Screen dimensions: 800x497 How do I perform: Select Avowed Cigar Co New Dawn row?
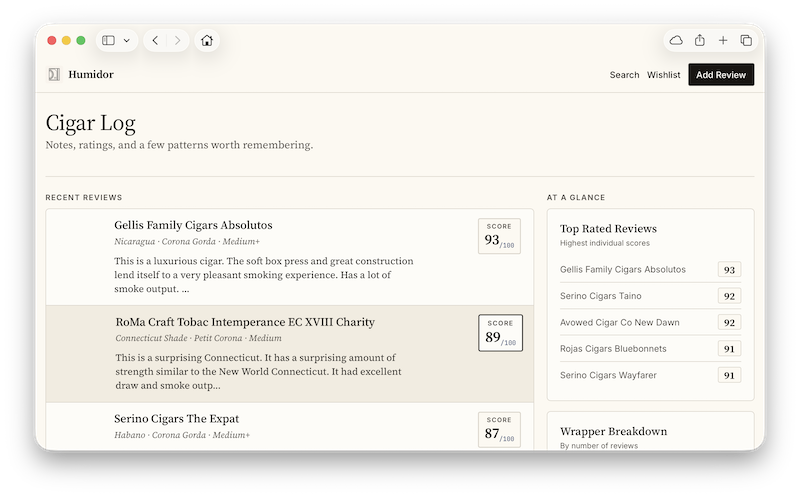coord(650,322)
